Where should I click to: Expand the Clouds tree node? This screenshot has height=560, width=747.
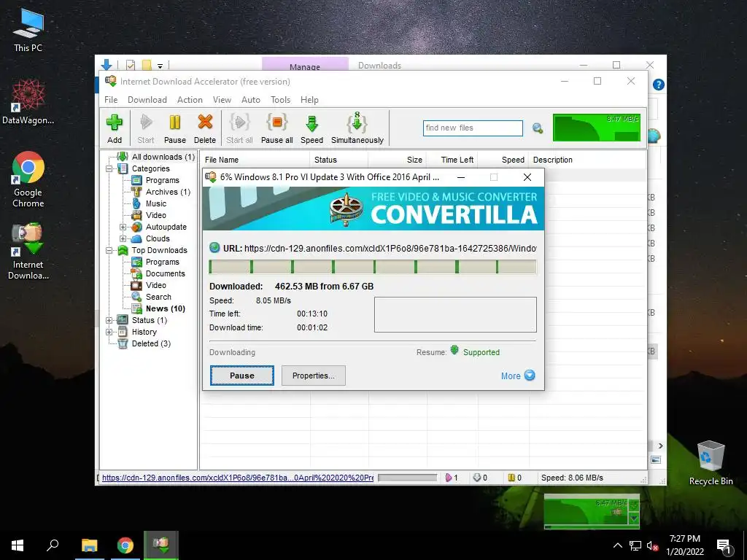[123, 238]
